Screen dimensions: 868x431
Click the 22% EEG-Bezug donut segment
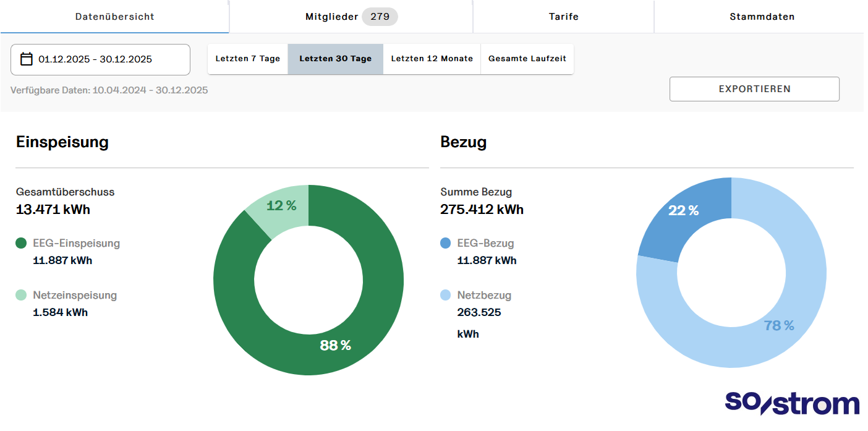[683, 210]
